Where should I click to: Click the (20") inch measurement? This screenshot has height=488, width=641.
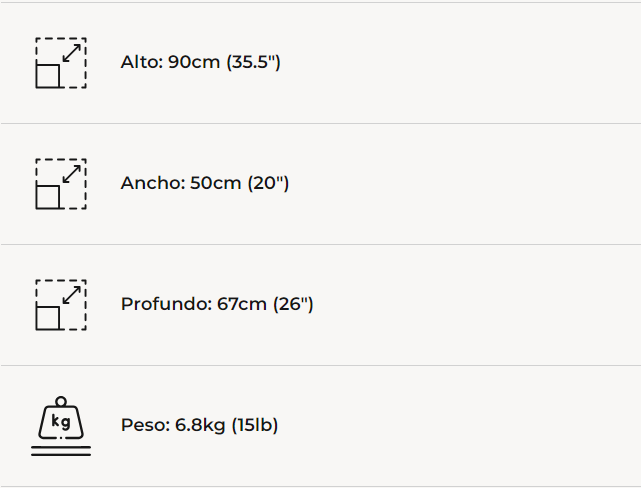pos(268,183)
